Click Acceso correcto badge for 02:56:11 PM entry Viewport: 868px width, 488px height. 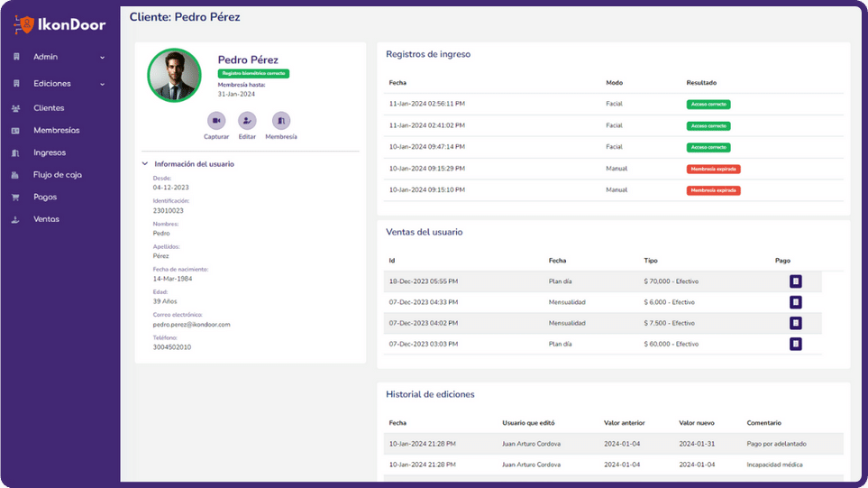[x=708, y=104]
